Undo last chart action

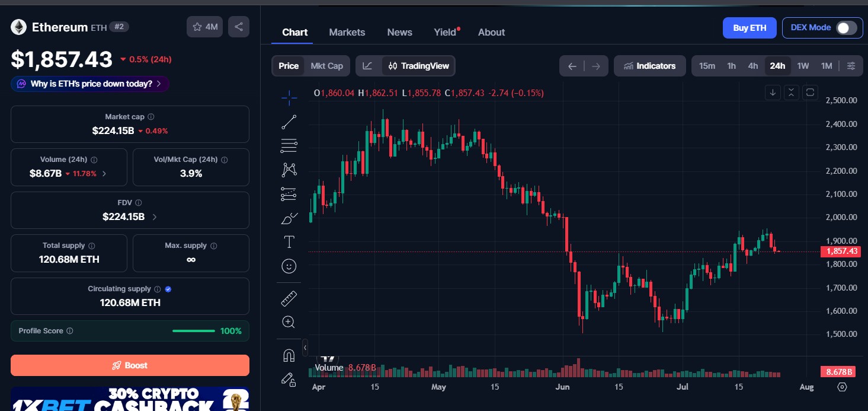[572, 66]
